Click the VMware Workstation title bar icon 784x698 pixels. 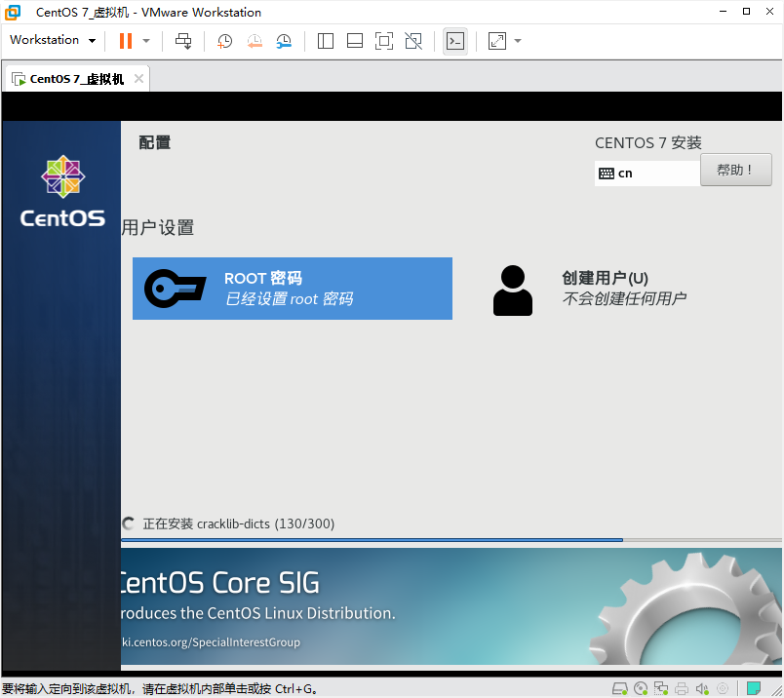pyautogui.click(x=13, y=12)
